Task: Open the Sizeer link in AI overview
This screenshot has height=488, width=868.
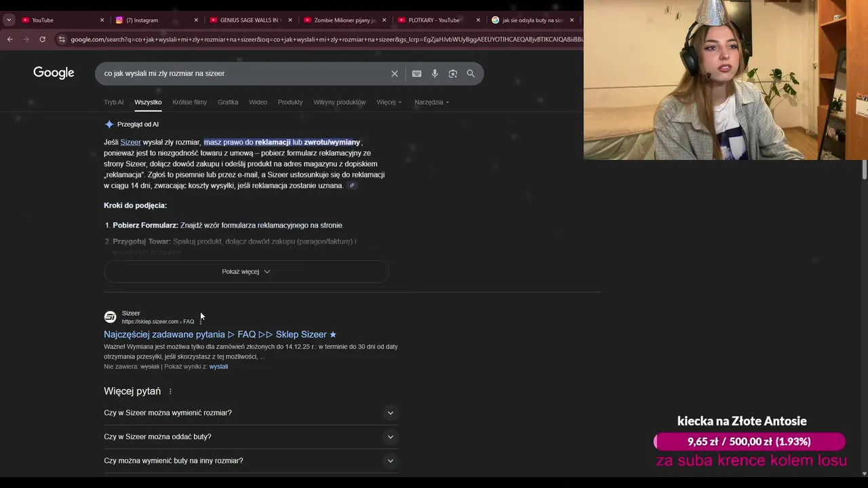Action: (x=130, y=142)
